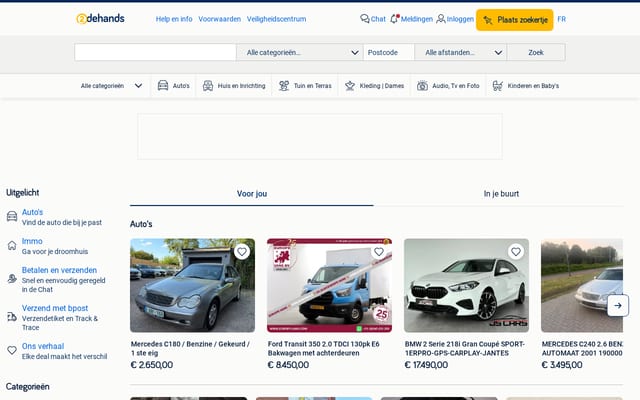Click the Verzend met bpost truck icon
Viewport: 640px width, 400px height.
pyautogui.click(x=12, y=317)
